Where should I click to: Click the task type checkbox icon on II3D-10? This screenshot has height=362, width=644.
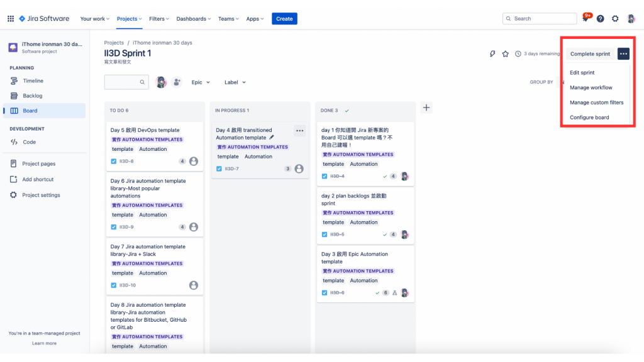click(114, 285)
